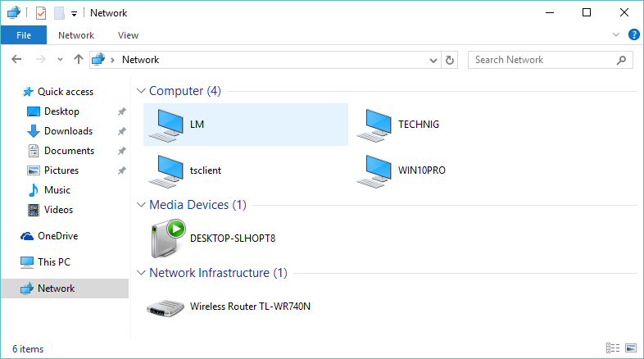This screenshot has width=644, height=359.
Task: Click the search magnifier icon
Action: coord(621,60)
